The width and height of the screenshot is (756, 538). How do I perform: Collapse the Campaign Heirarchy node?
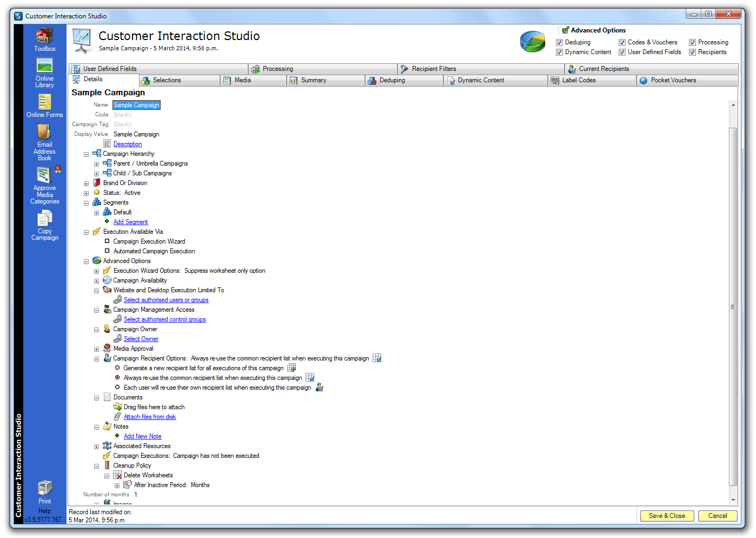(86, 154)
